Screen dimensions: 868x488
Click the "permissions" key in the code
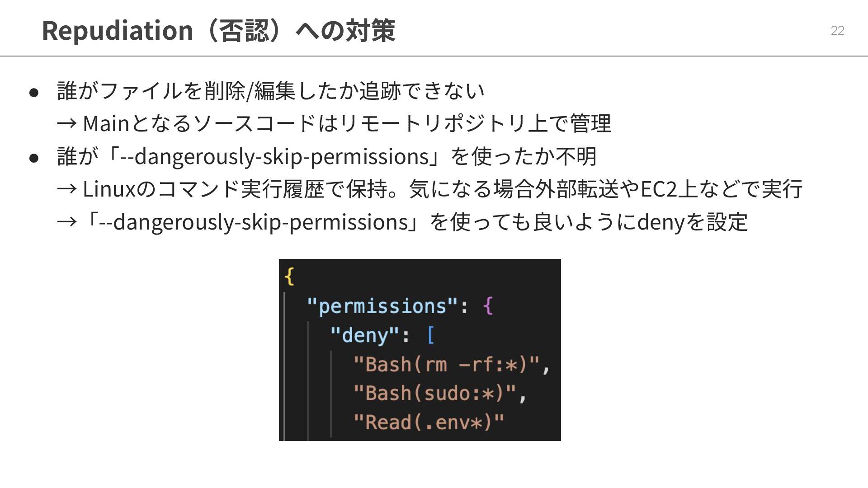[382, 306]
